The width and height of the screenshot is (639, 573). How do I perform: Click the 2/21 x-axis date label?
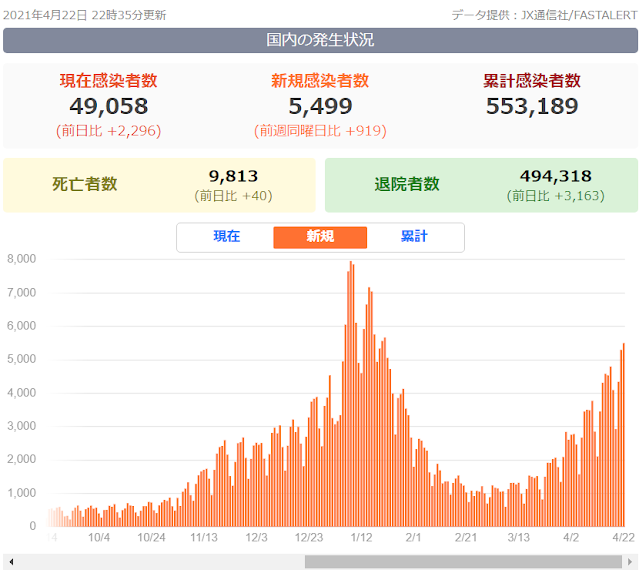466,538
